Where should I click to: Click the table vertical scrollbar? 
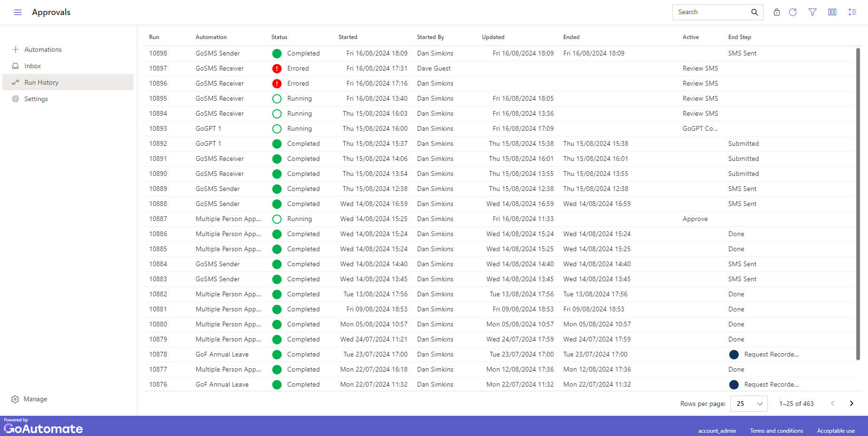(x=858, y=204)
